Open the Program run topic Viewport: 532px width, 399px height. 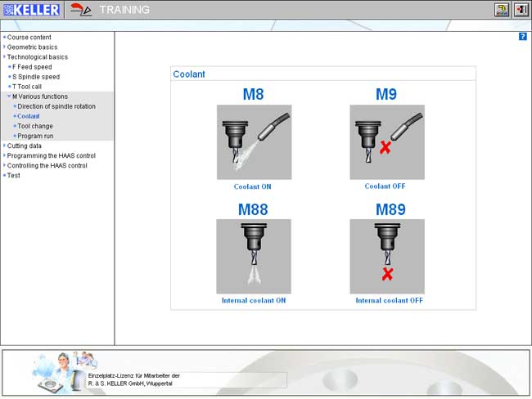[x=35, y=136]
